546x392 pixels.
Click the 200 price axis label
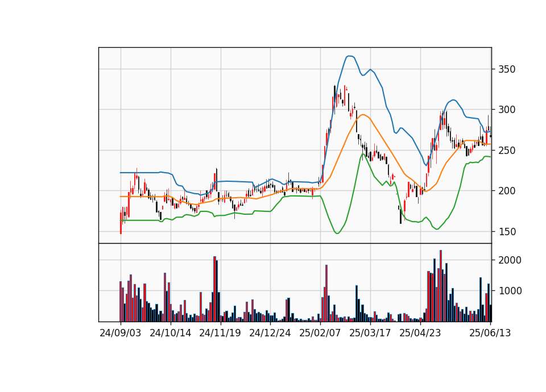tap(507, 191)
